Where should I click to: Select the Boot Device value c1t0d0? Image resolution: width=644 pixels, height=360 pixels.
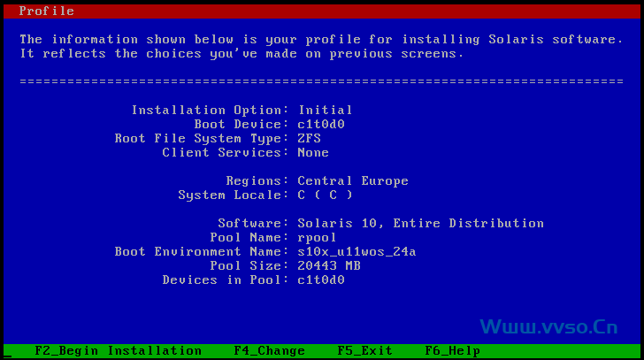point(321,125)
